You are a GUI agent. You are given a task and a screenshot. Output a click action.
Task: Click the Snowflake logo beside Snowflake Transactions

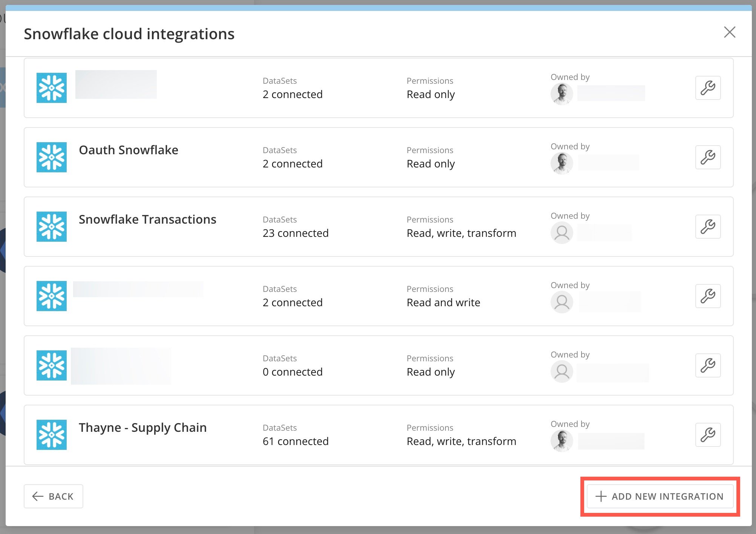click(x=52, y=227)
